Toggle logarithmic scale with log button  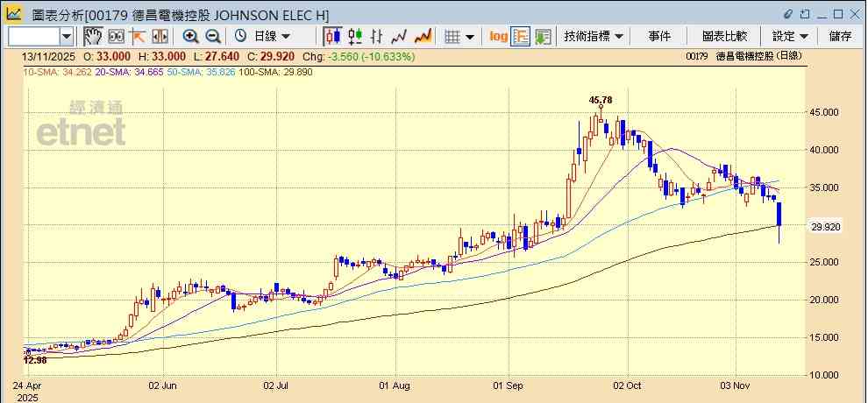pos(498,36)
